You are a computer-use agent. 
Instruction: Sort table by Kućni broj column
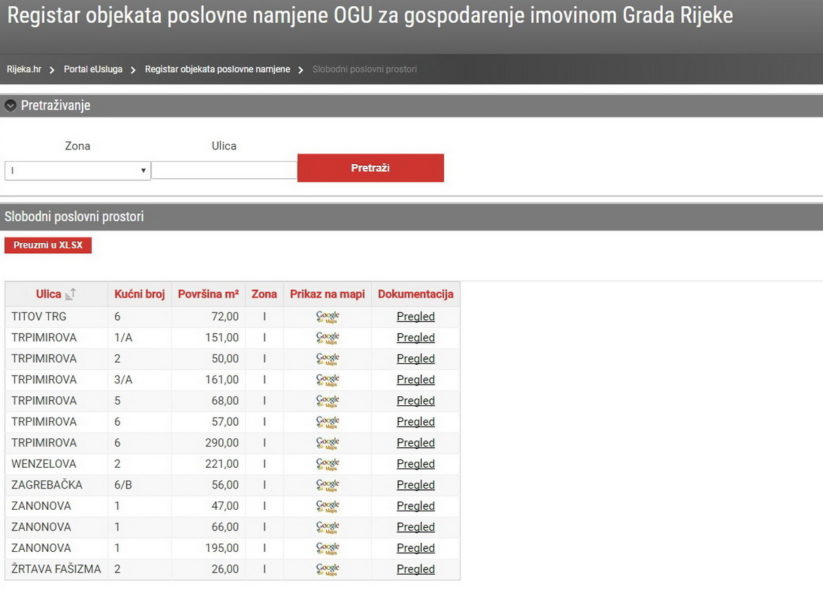(x=139, y=294)
